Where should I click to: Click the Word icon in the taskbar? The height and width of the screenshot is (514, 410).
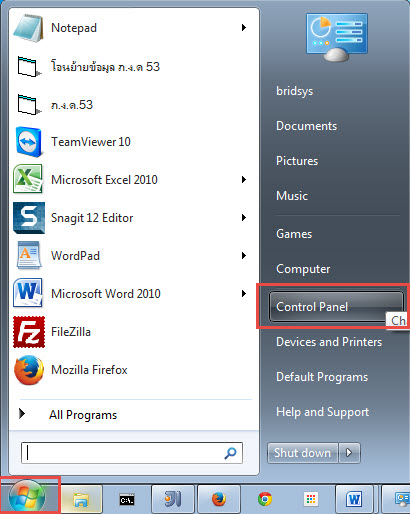(x=354, y=499)
